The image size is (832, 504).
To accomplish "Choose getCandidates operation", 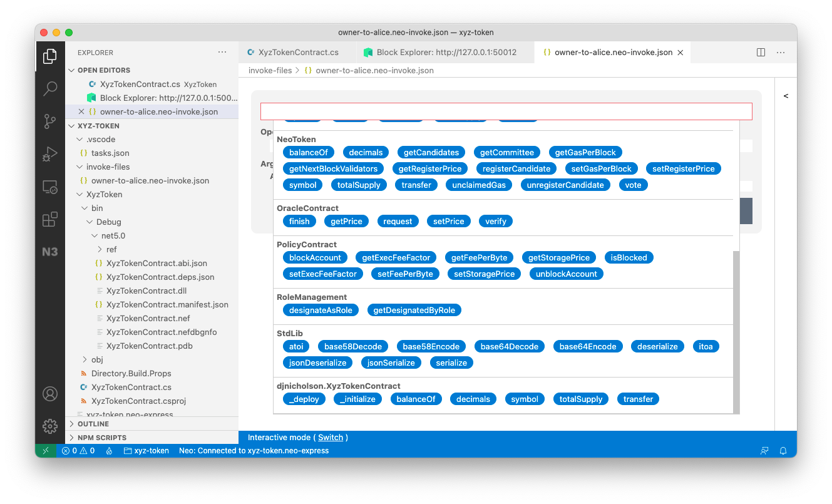I will pos(431,152).
